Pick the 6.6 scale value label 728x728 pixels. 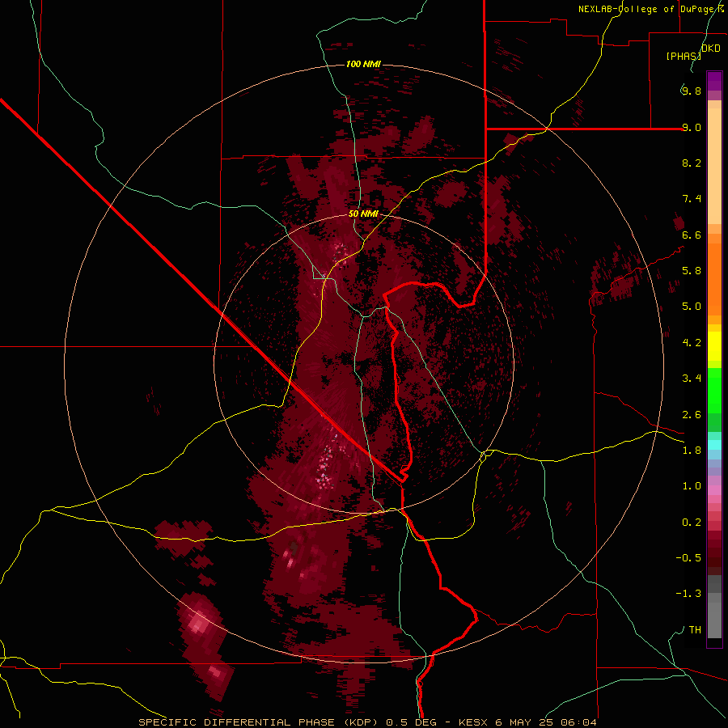[x=692, y=235]
